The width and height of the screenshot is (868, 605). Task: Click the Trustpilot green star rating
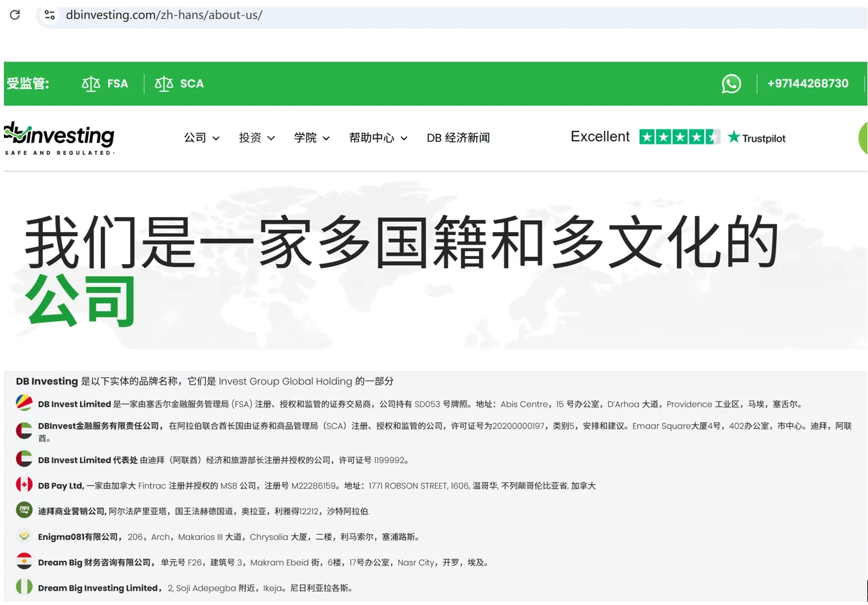pyautogui.click(x=679, y=137)
